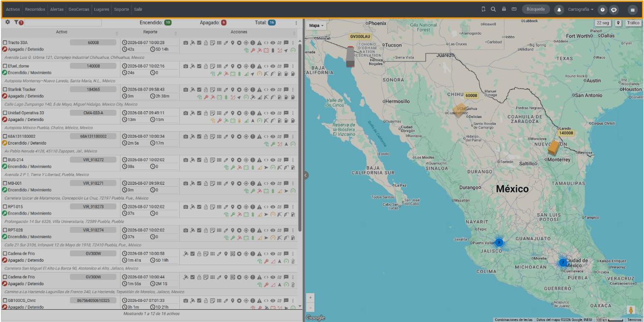The image size is (644, 322).
Task: Click the help question mark icon
Action: click(602, 9)
